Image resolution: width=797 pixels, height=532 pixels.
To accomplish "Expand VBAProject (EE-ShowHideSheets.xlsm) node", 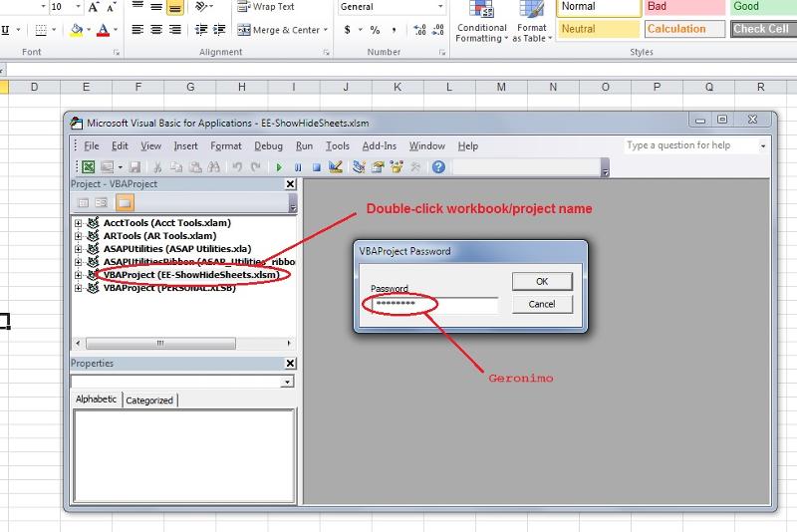I will click(79, 275).
